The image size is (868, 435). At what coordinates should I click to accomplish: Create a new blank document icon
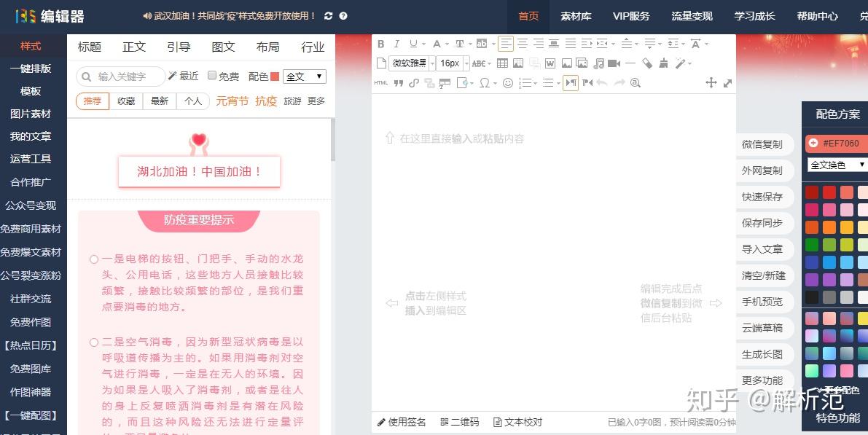(x=381, y=63)
